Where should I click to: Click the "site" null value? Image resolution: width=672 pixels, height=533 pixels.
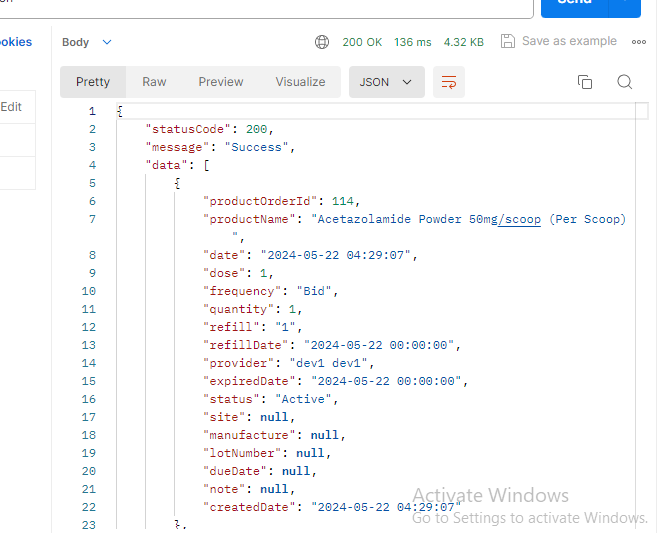coord(274,417)
